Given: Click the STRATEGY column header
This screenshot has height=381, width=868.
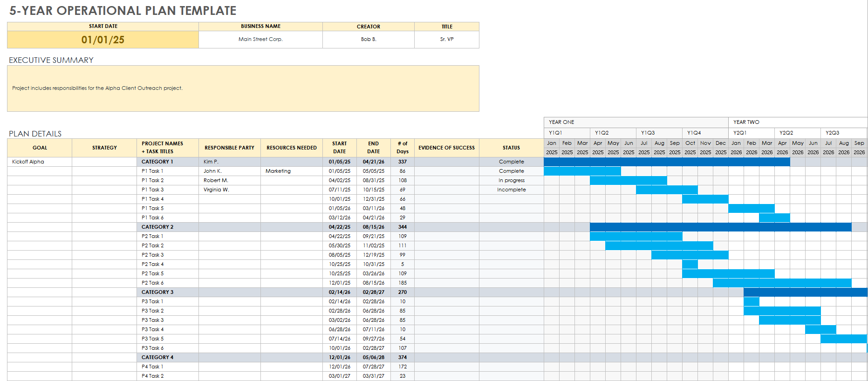Looking at the screenshot, I should (104, 148).
